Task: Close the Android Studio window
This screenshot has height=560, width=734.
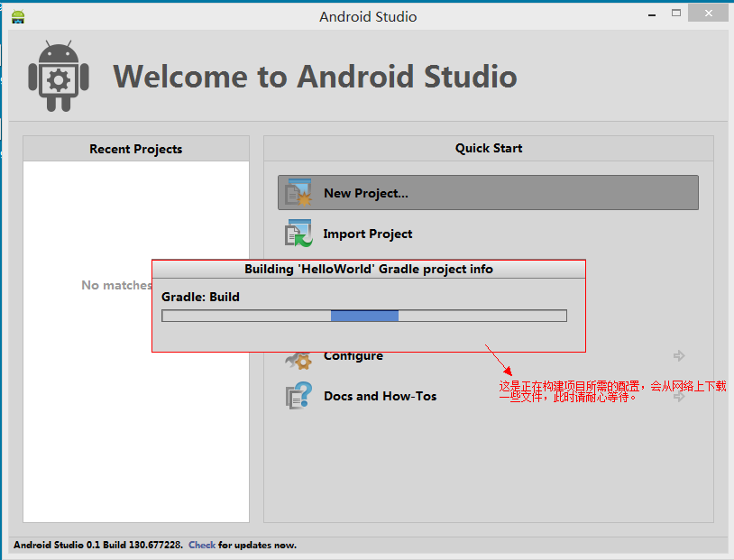Action: [708, 14]
